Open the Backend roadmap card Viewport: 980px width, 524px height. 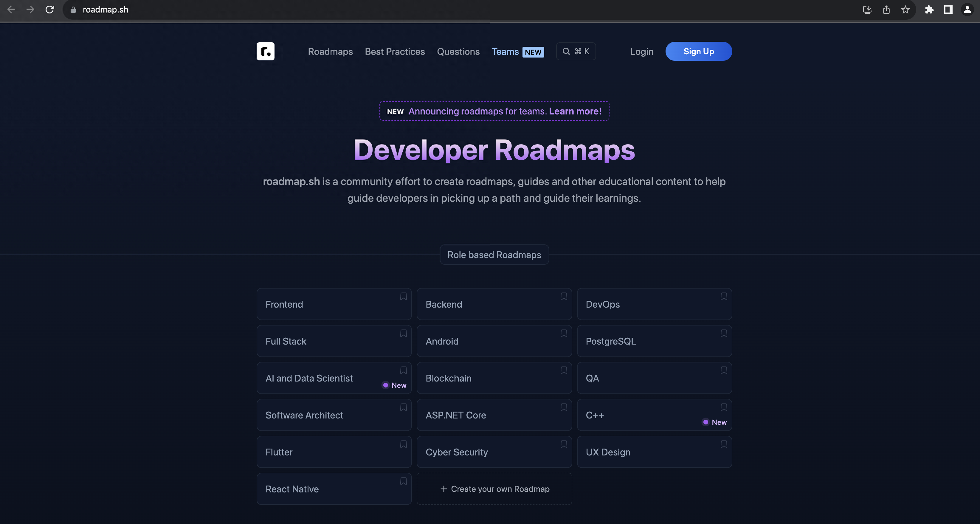point(494,304)
